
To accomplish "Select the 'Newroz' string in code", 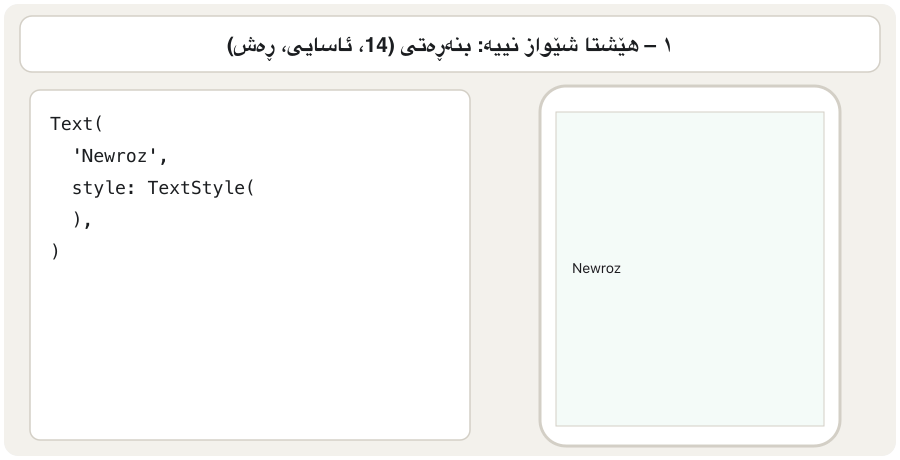I will 114,156.
